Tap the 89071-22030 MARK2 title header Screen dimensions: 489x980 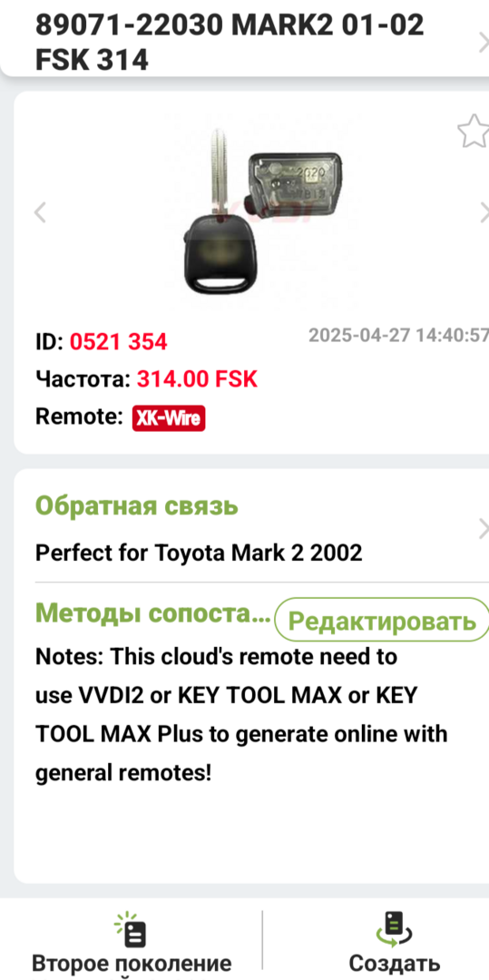coord(230,42)
